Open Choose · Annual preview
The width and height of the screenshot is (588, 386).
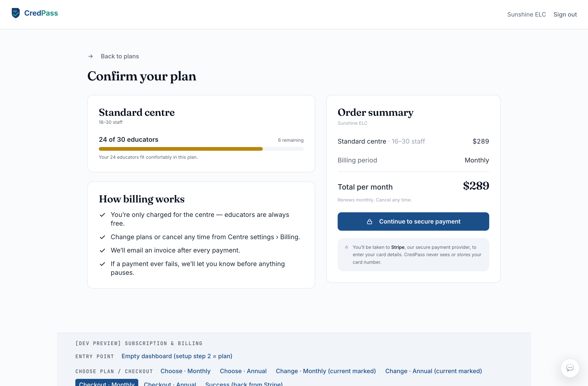point(243,371)
